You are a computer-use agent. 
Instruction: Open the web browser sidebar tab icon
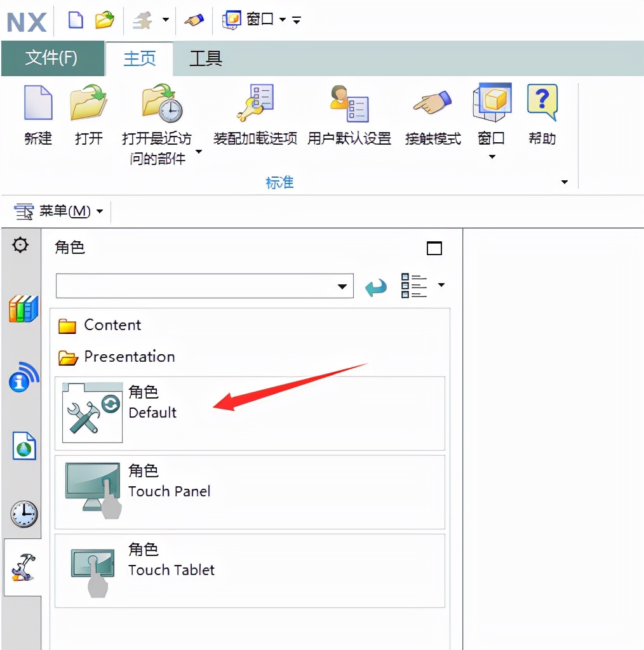point(24,446)
